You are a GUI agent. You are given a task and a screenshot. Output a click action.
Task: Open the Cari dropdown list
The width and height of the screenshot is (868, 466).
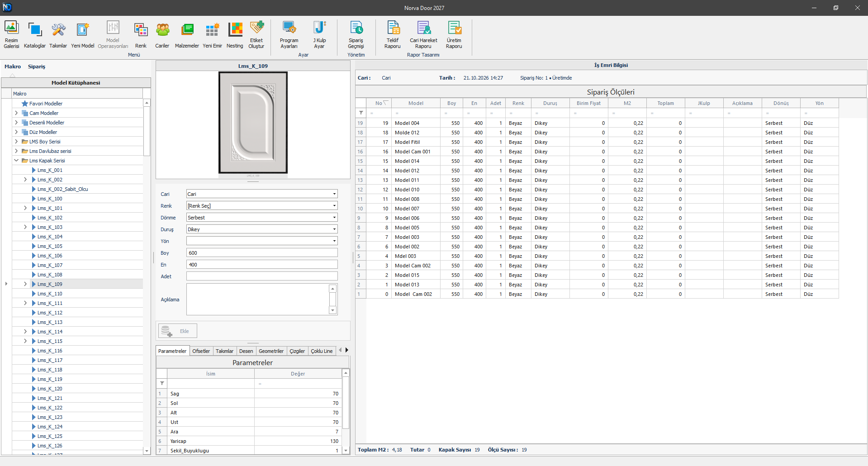[x=334, y=194]
